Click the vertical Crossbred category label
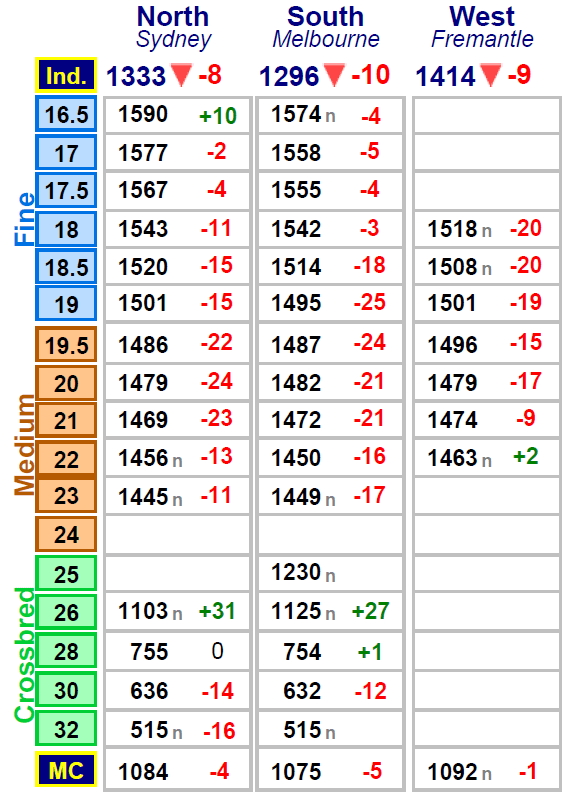Image resolution: width=576 pixels, height=792 pixels. click(x=24, y=655)
